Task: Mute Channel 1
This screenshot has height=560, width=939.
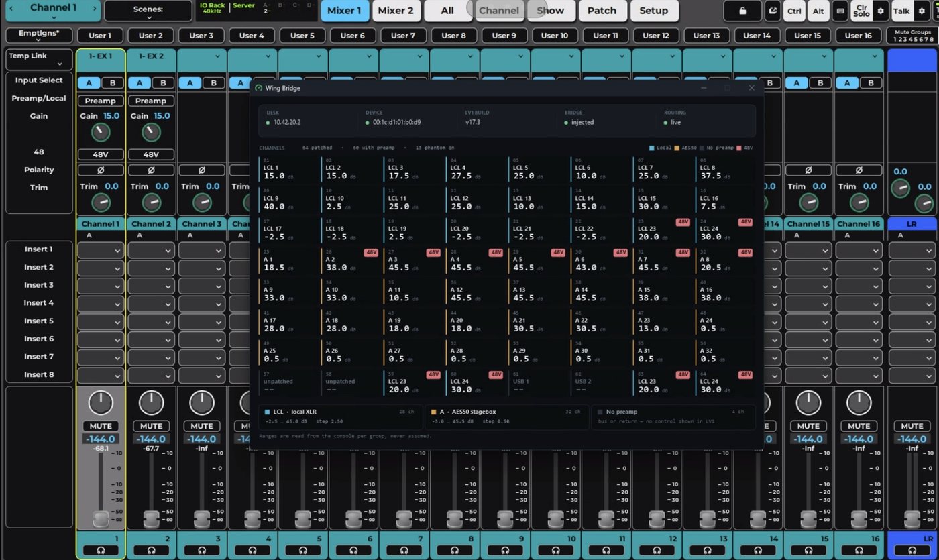Action: coord(101,426)
